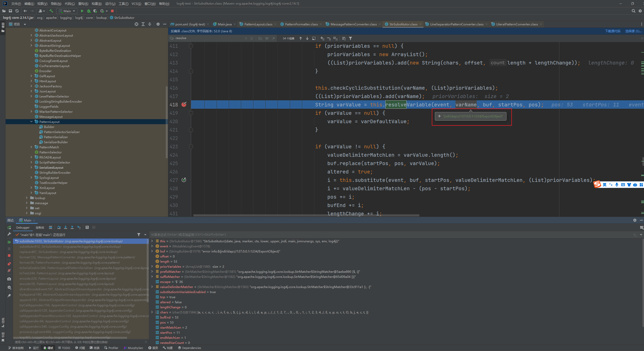644x351 pixels.
Task: Switch to PatternFormatter.class editor tab
Action: tap(301, 24)
